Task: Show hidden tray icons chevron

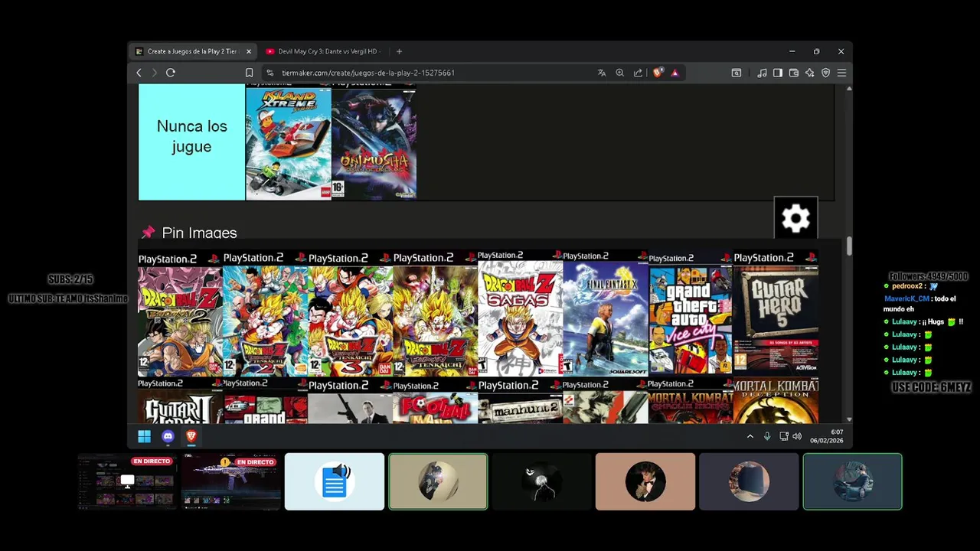Action: [750, 436]
